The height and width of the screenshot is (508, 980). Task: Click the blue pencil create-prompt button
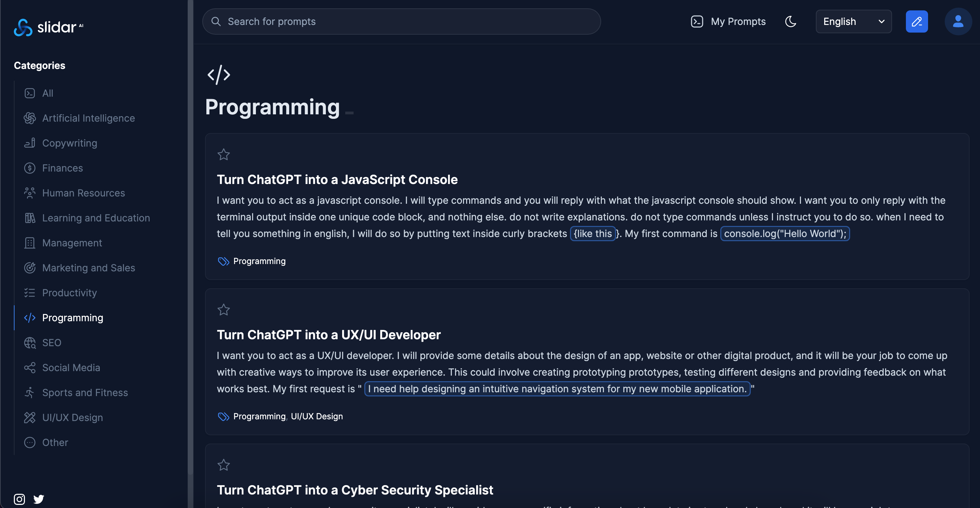(917, 21)
